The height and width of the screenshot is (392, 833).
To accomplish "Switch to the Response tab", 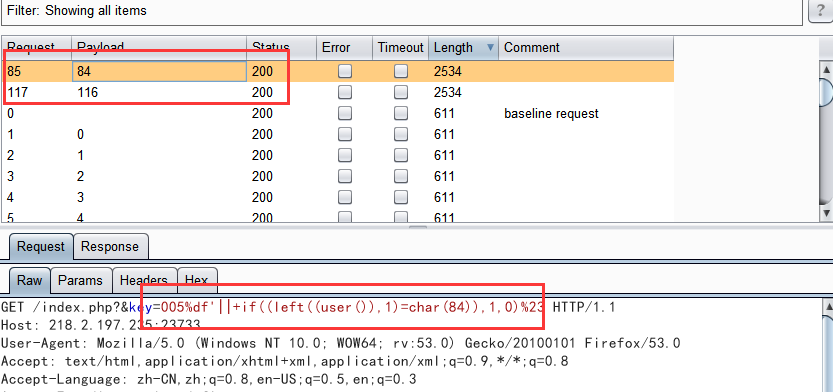I will [110, 247].
